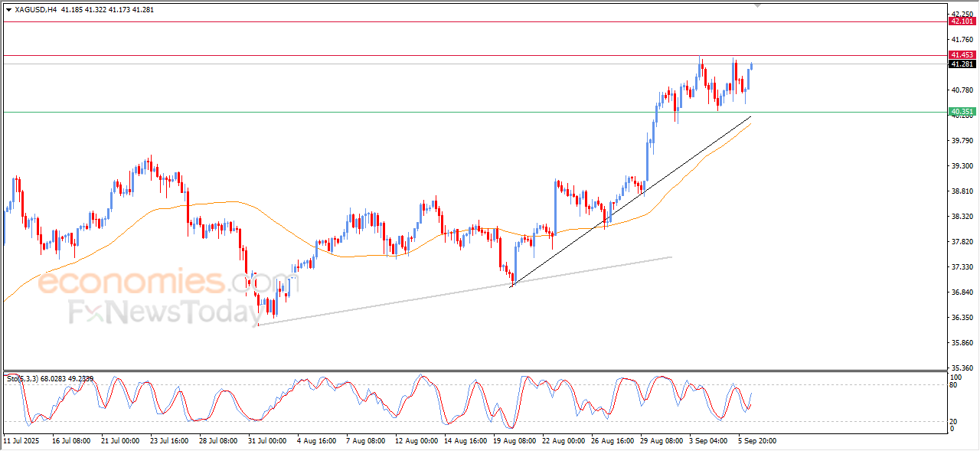Click the 26 Aug 16:00 time label
The height and width of the screenshot is (451, 980).
[612, 441]
